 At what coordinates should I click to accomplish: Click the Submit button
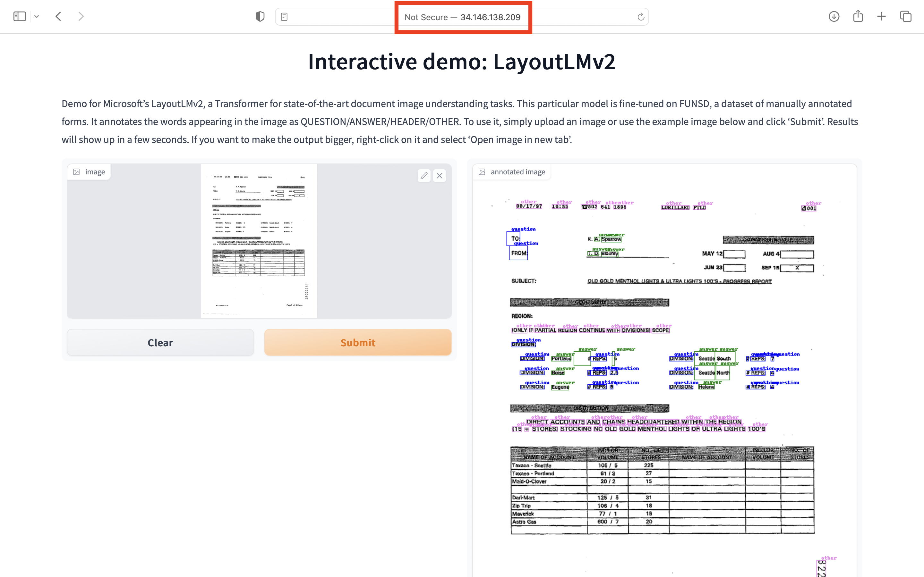point(357,342)
